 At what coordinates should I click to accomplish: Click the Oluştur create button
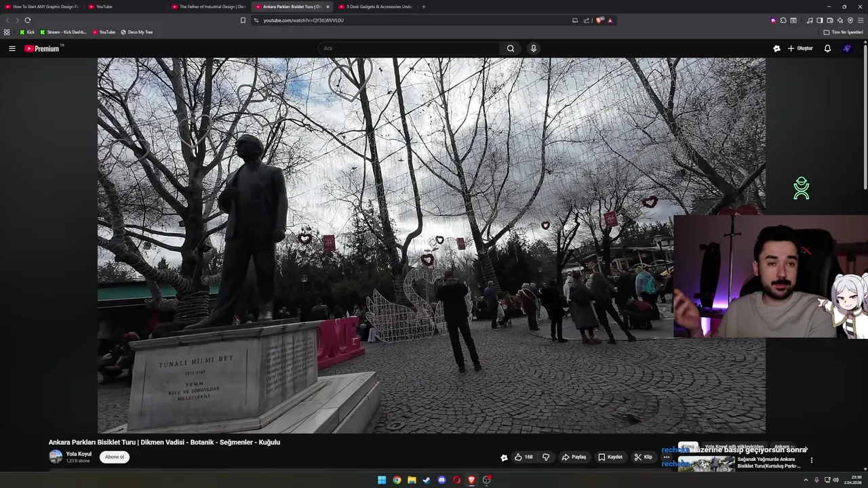click(x=800, y=48)
